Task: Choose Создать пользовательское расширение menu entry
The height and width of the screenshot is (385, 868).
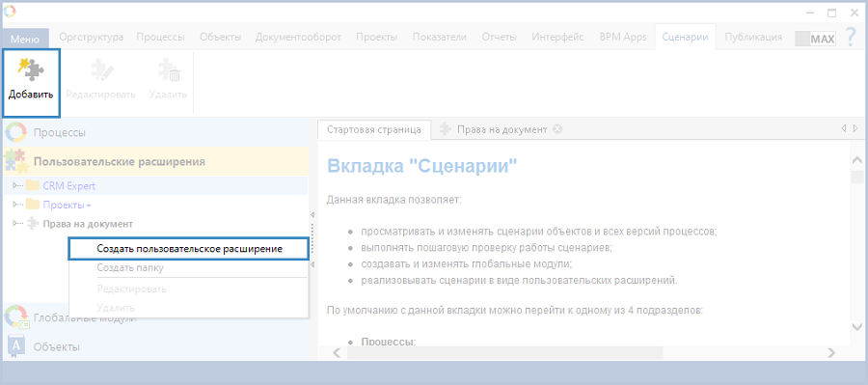Action: coord(188,249)
